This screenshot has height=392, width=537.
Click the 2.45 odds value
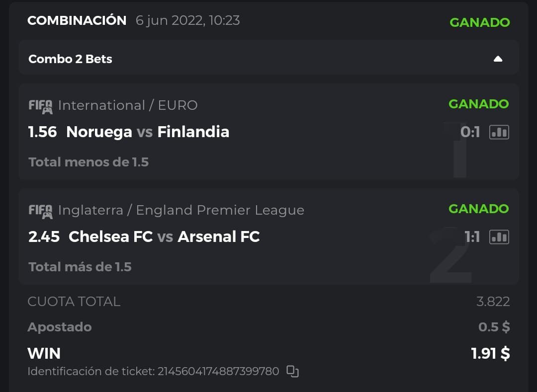(x=44, y=237)
